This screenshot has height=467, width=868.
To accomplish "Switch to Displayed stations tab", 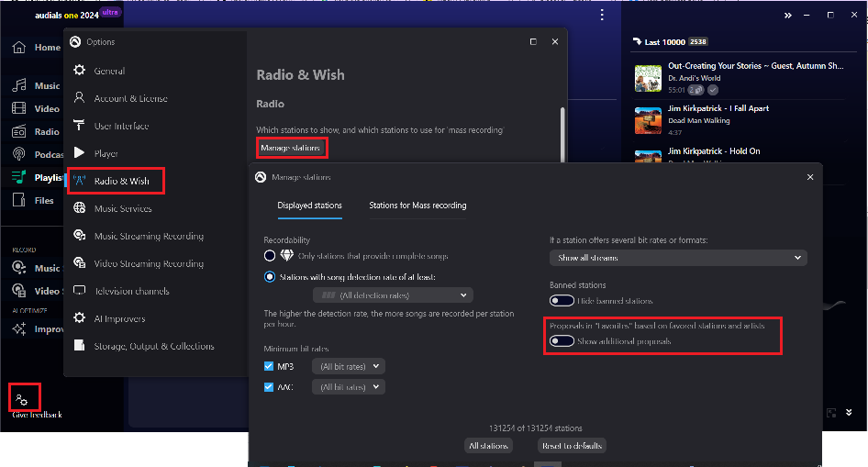I will click(309, 206).
